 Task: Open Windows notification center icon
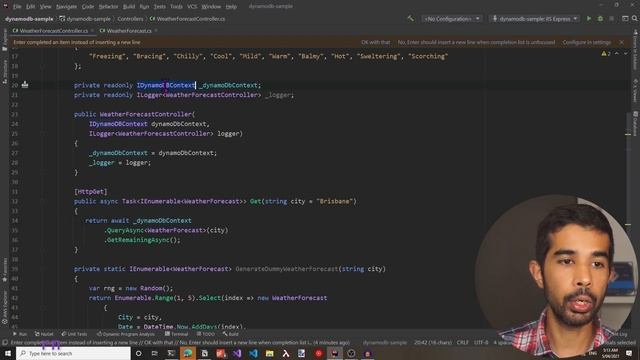tap(629, 353)
